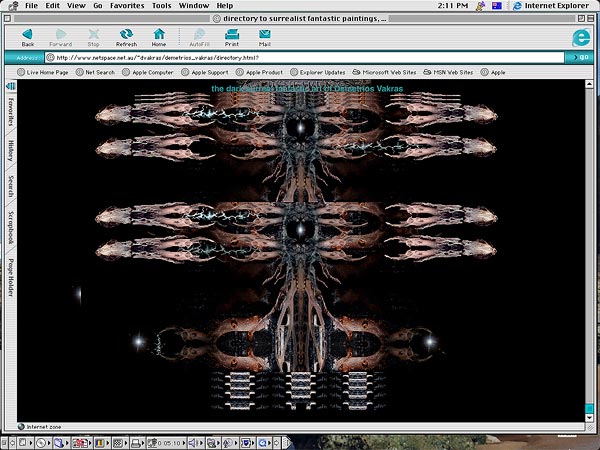This screenshot has height=450, width=600.
Task: Open the Edit menu
Action: coord(52,6)
